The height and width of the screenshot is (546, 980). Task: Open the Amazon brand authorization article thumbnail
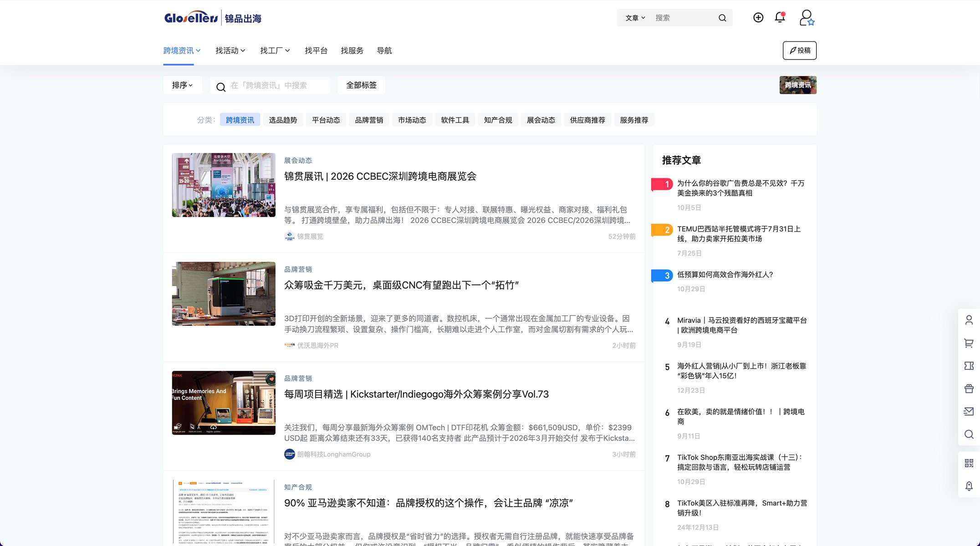224,512
